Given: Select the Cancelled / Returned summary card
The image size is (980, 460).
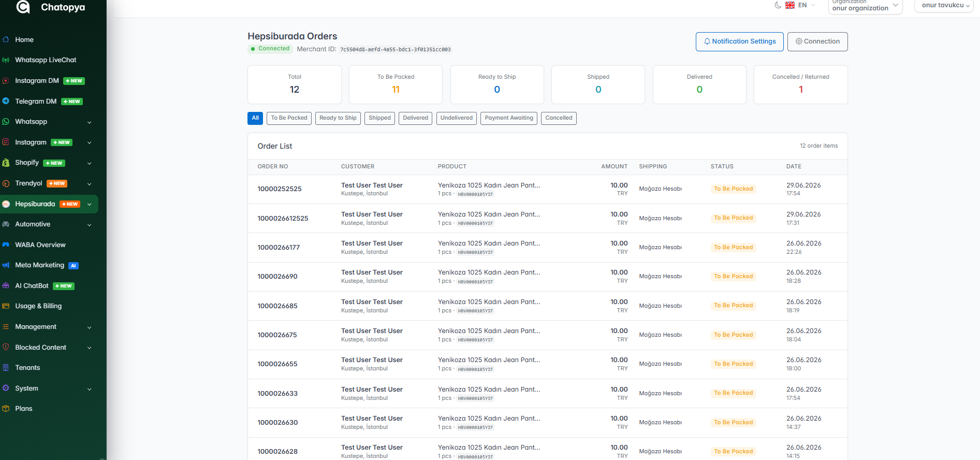Looking at the screenshot, I should point(800,84).
